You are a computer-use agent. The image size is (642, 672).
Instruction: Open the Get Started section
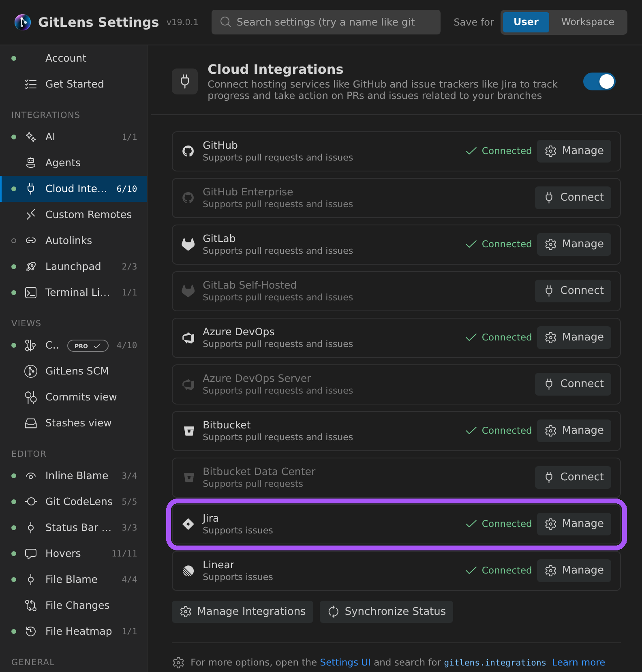tap(73, 84)
